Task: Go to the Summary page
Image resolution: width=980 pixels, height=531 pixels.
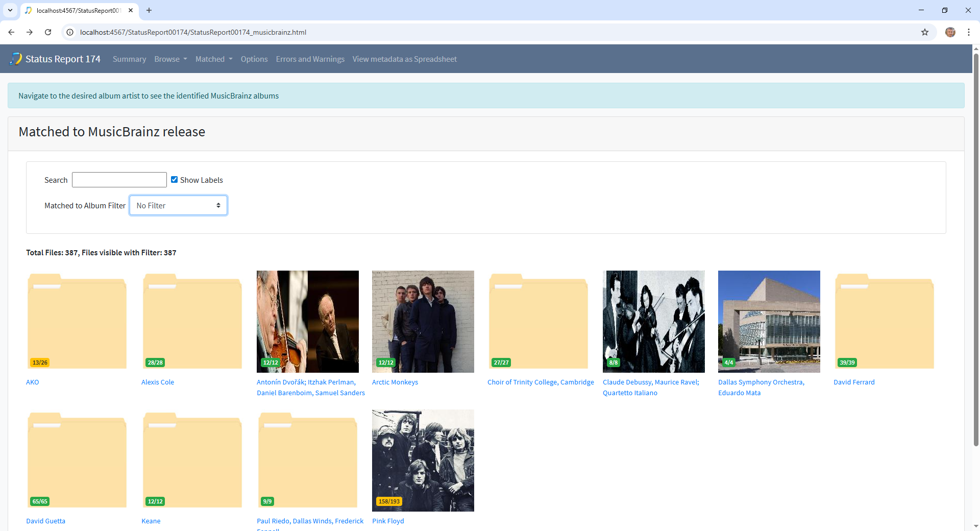Action: tap(129, 59)
